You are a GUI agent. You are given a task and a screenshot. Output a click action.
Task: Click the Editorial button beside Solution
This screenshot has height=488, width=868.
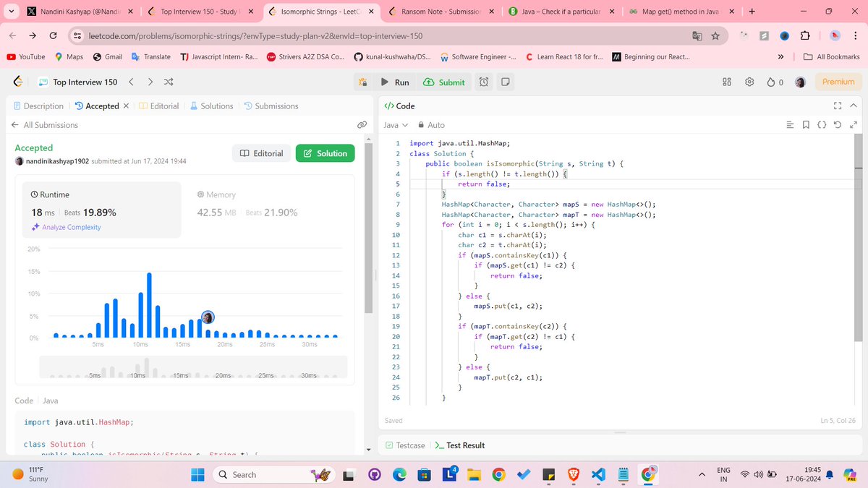pos(261,153)
